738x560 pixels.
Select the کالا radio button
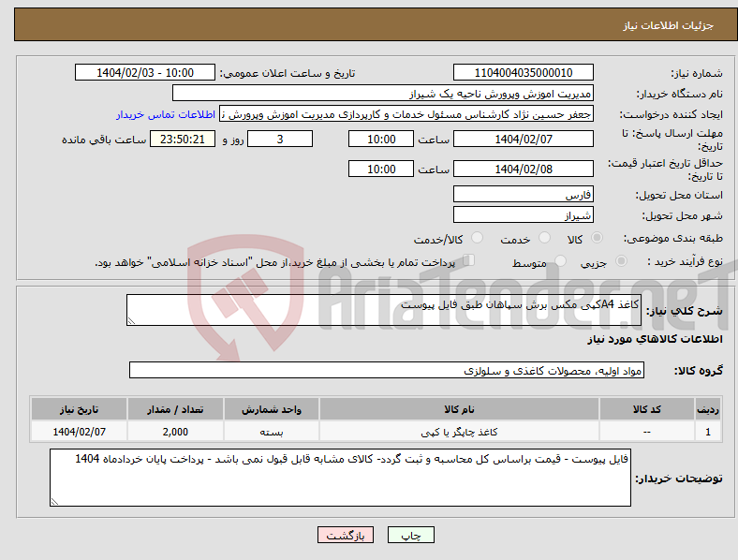597,238
